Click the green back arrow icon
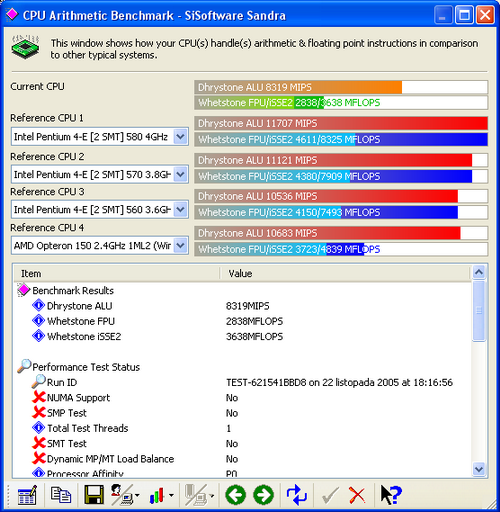This screenshot has width=500, height=512. (235, 495)
